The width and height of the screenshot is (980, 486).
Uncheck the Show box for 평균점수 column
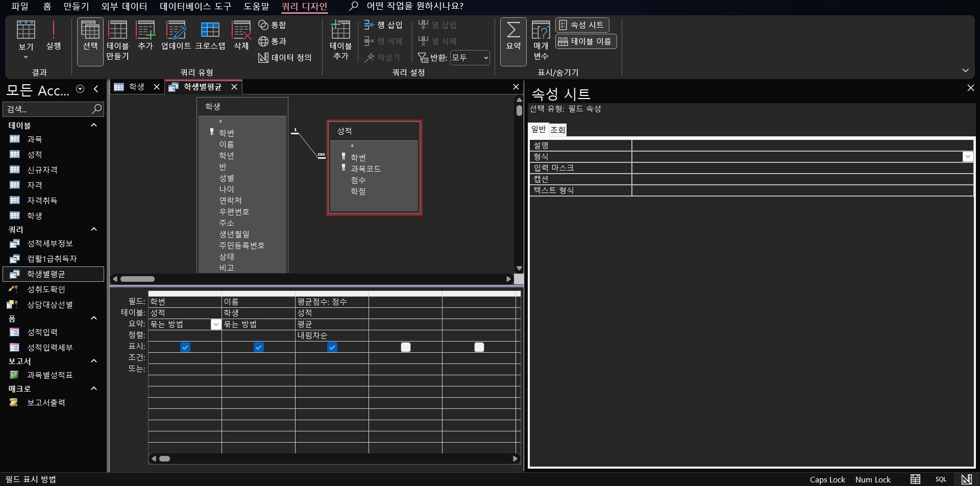click(332, 347)
